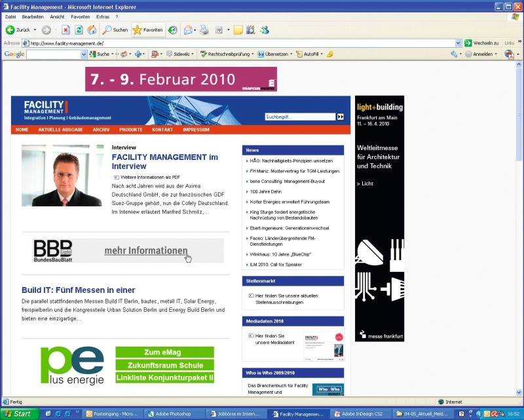The width and height of the screenshot is (524, 420).
Task: Open the Bearbeiten menu
Action: pos(33,17)
